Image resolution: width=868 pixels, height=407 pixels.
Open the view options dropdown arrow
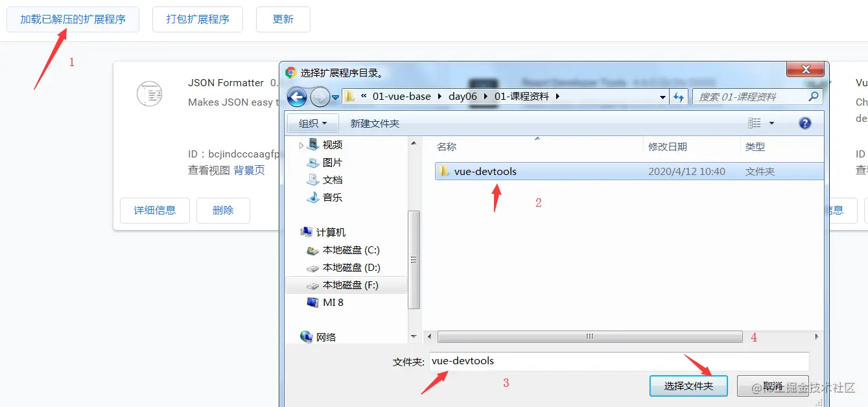point(771,123)
